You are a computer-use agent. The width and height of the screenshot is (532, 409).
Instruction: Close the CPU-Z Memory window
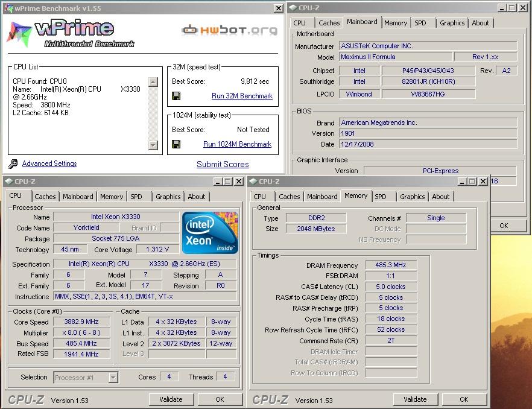[x=483, y=182]
